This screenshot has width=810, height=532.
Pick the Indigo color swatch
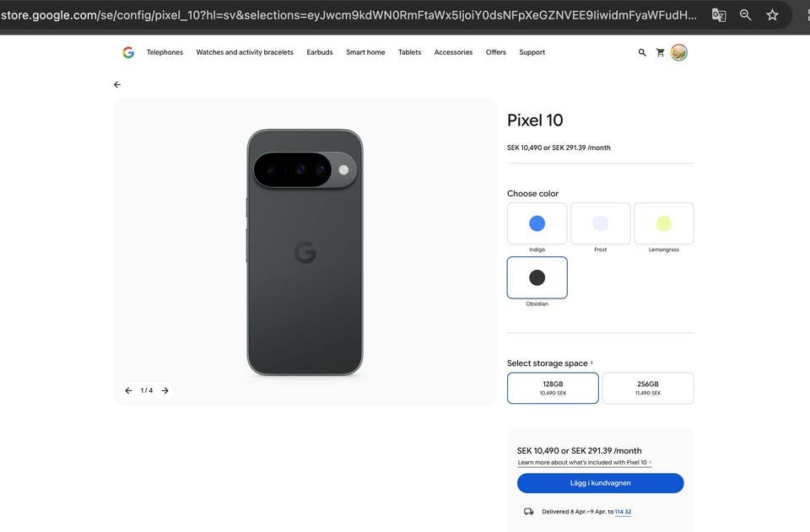[x=537, y=223]
